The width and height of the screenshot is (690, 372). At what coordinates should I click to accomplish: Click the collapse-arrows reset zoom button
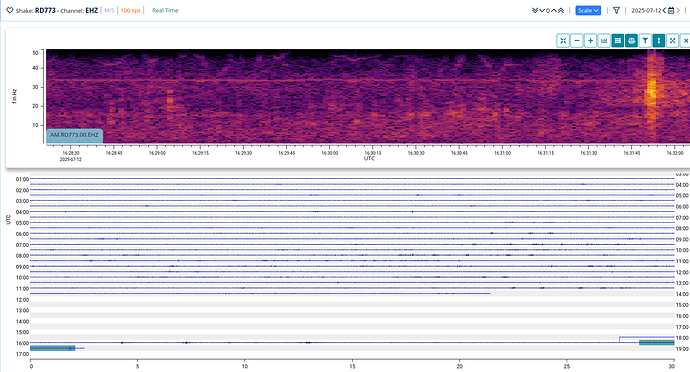[x=563, y=41]
